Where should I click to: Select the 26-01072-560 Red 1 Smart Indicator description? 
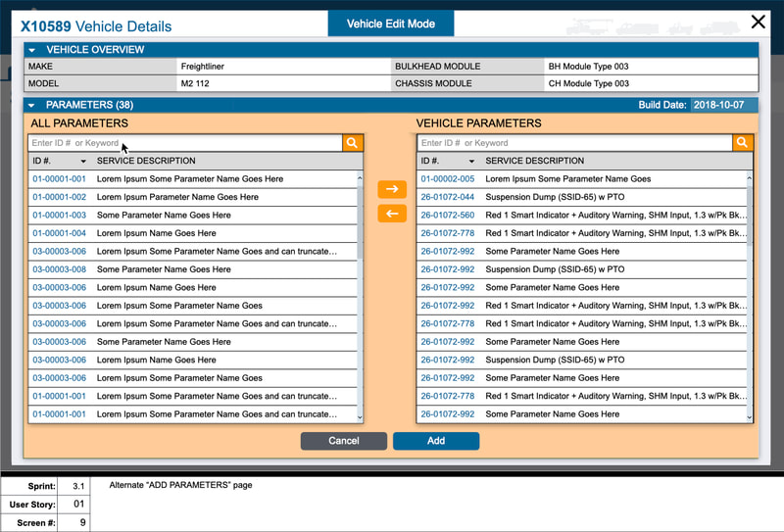(616, 215)
